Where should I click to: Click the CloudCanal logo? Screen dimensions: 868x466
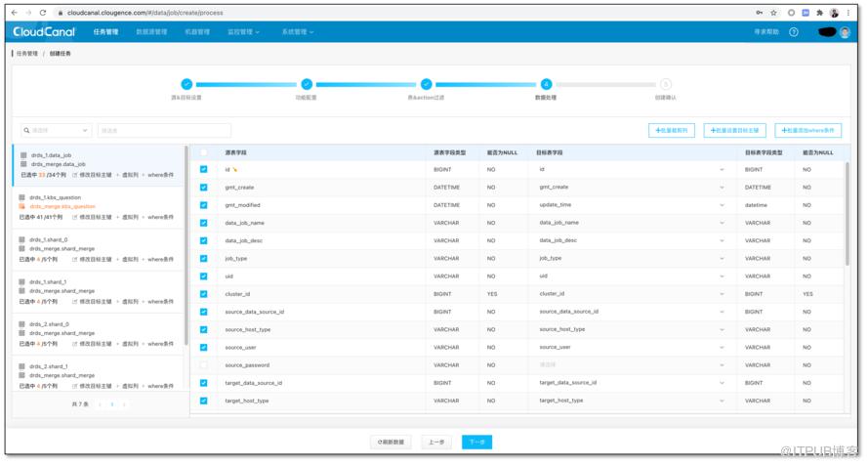pos(44,32)
